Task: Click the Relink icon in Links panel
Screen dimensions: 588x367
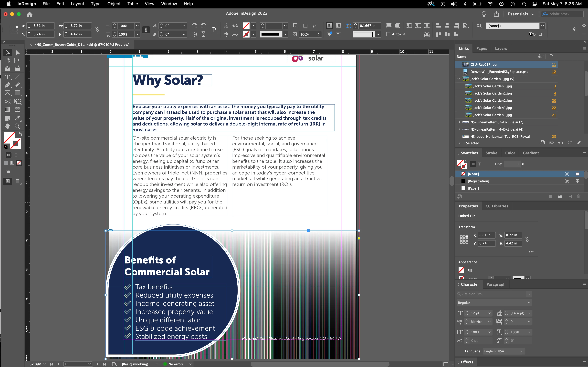Action: (x=551, y=143)
